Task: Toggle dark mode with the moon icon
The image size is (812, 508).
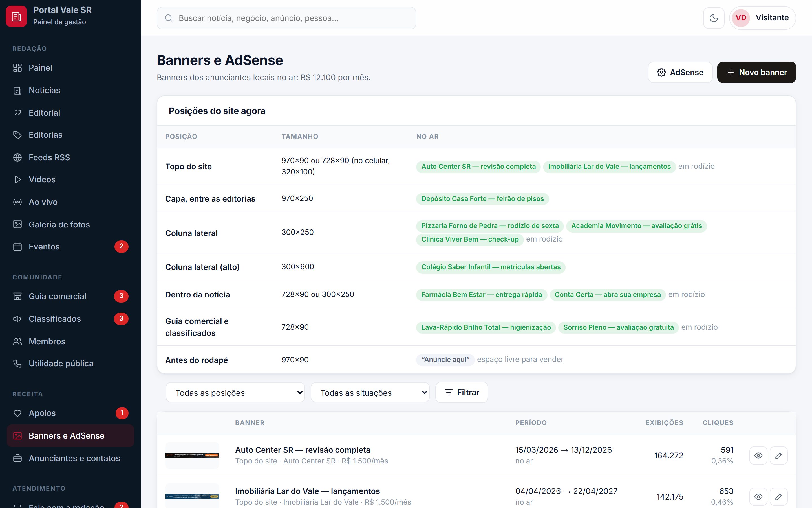Action: 714,18
